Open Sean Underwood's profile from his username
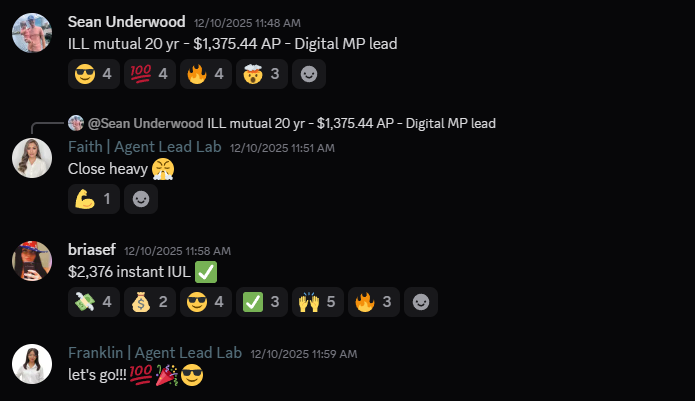Image resolution: width=695 pixels, height=401 pixels. coord(126,22)
